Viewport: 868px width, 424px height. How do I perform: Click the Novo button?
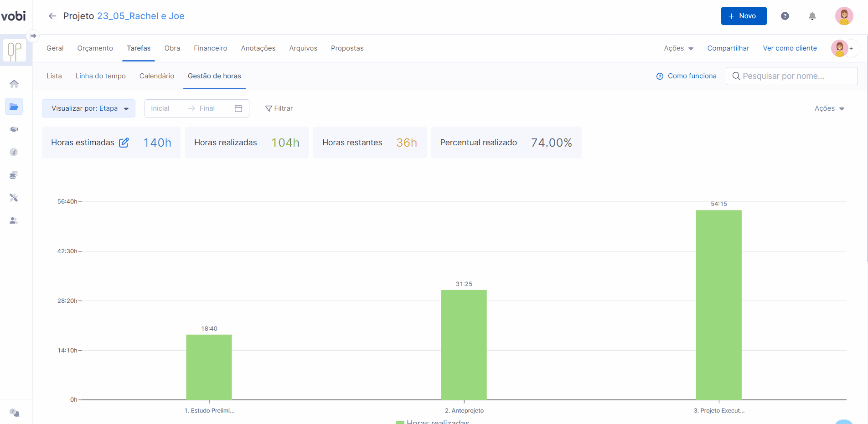(x=744, y=16)
